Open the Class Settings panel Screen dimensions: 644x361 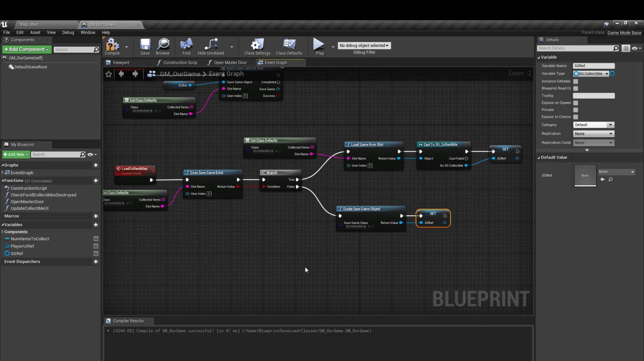257,46
